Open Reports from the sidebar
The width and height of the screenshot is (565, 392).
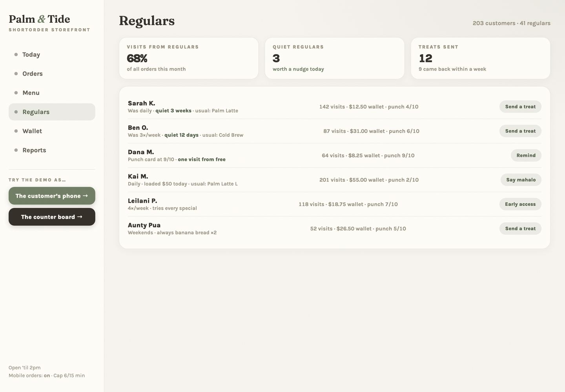(52, 150)
